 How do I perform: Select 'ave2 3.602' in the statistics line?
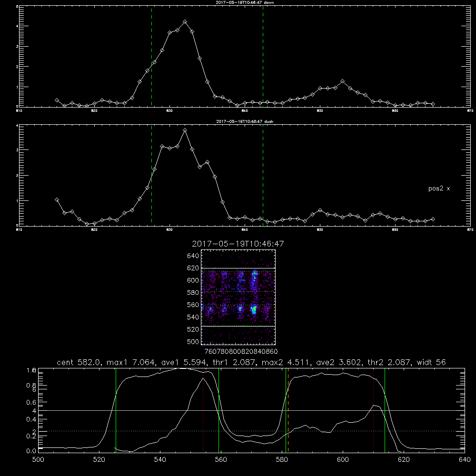click(339, 362)
